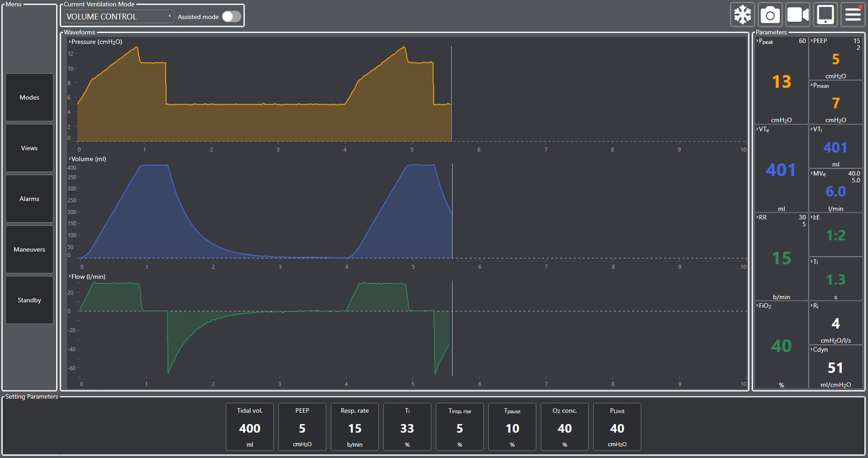Start recording with the video camera icon
The height and width of the screenshot is (458, 868).
click(798, 15)
